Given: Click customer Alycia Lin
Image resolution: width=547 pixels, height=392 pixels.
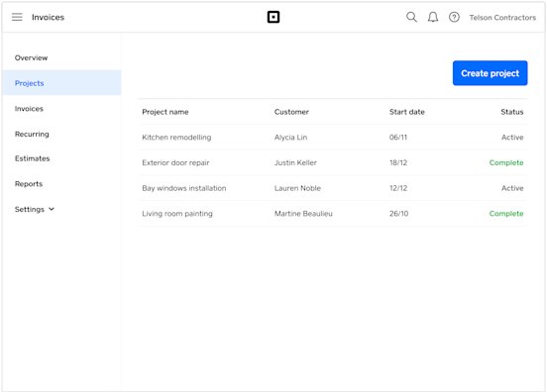Looking at the screenshot, I should (x=290, y=138).
